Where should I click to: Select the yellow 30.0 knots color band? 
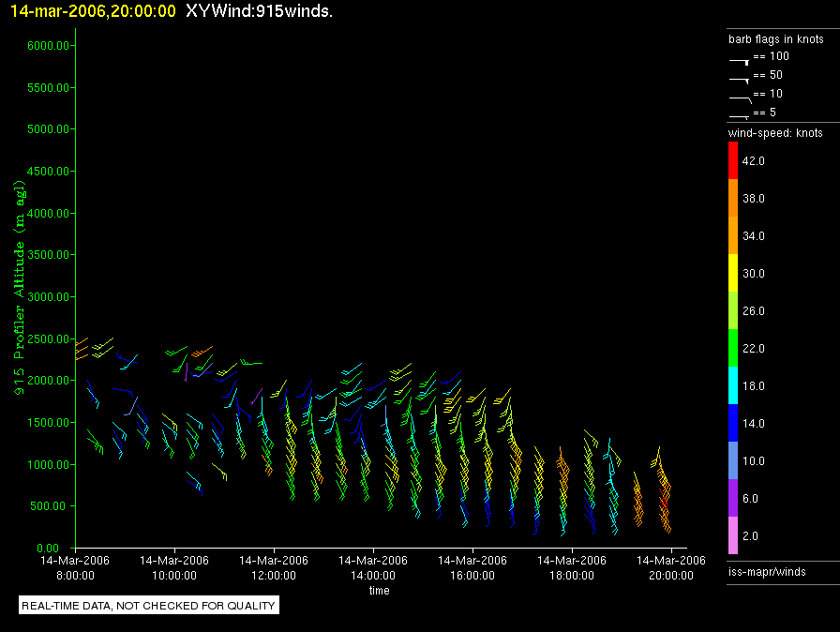733,273
